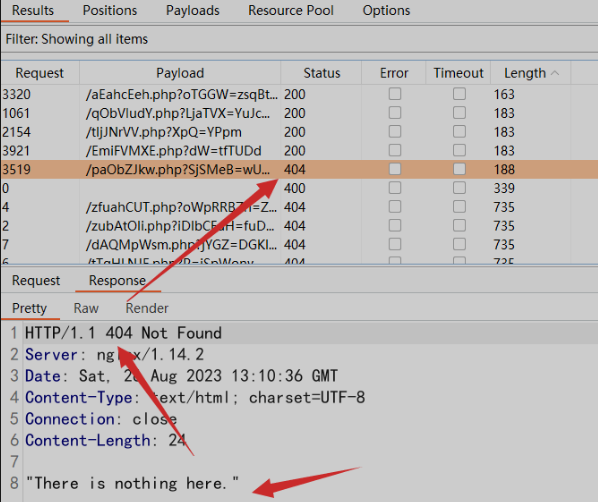Open the Resource Pool tab

coord(291,10)
